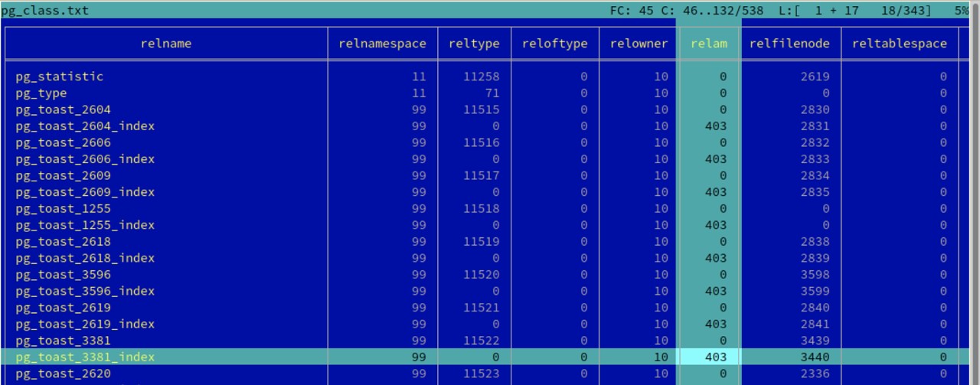This screenshot has width=980, height=385.
Task: Click relam value 403 for pg_toast_1255_index
Action: pyautogui.click(x=716, y=225)
